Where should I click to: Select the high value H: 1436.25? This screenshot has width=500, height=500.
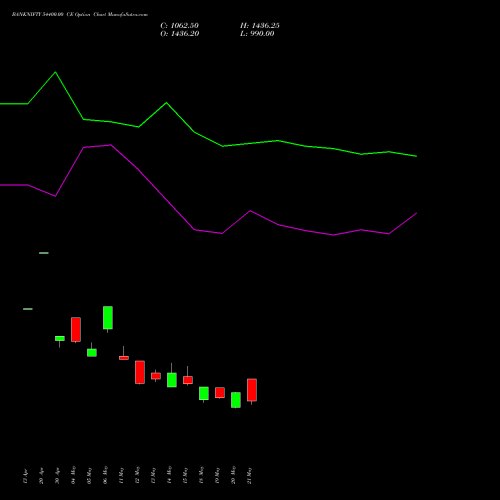tap(260, 26)
